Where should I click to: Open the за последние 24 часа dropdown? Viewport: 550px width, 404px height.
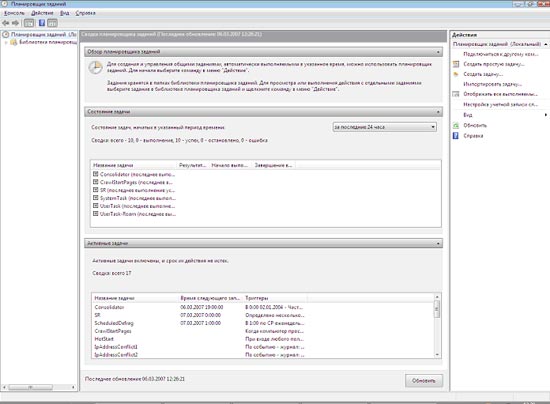click(384, 127)
